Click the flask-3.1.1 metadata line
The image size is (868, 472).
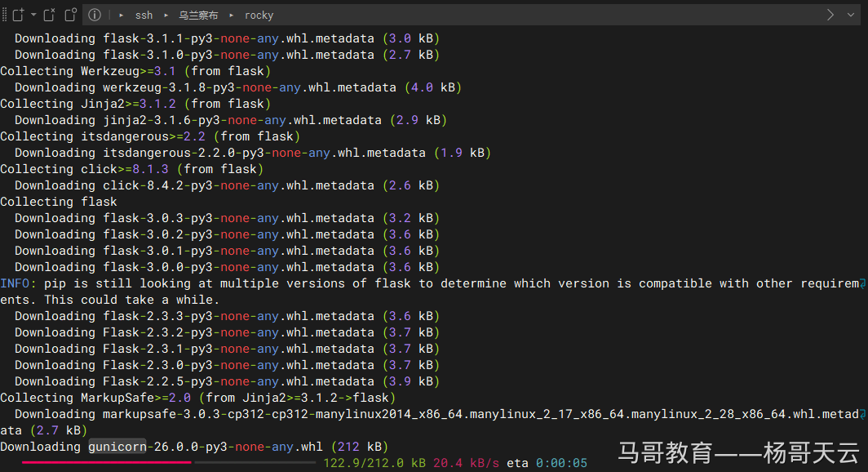(x=227, y=38)
